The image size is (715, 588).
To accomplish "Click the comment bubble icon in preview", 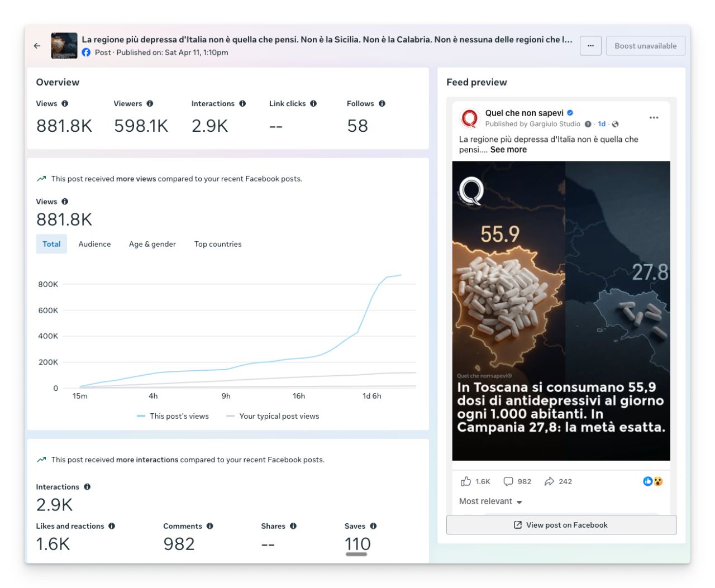I will coord(508,481).
